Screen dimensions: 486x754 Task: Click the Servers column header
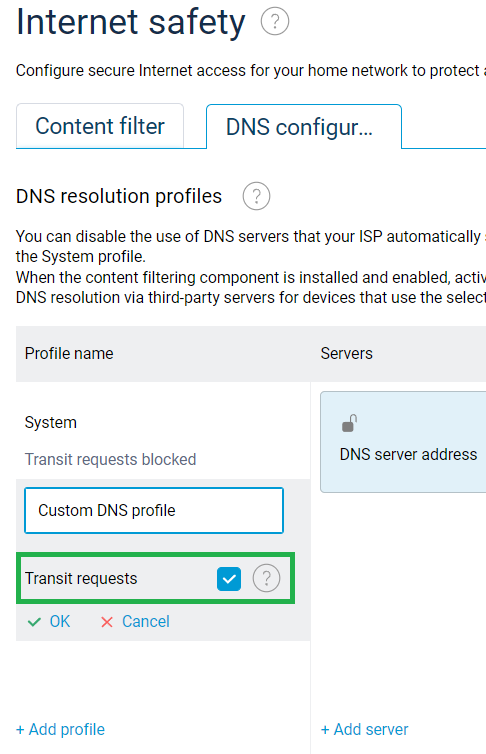(x=347, y=353)
